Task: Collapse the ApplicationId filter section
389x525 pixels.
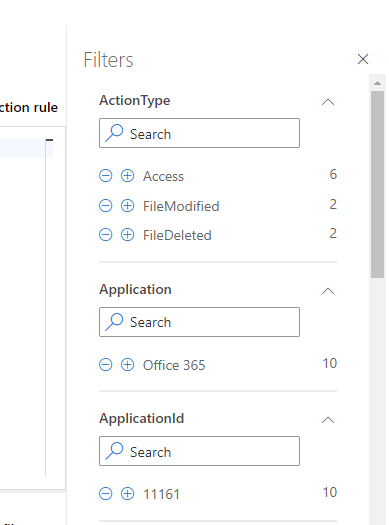Action: click(x=328, y=420)
